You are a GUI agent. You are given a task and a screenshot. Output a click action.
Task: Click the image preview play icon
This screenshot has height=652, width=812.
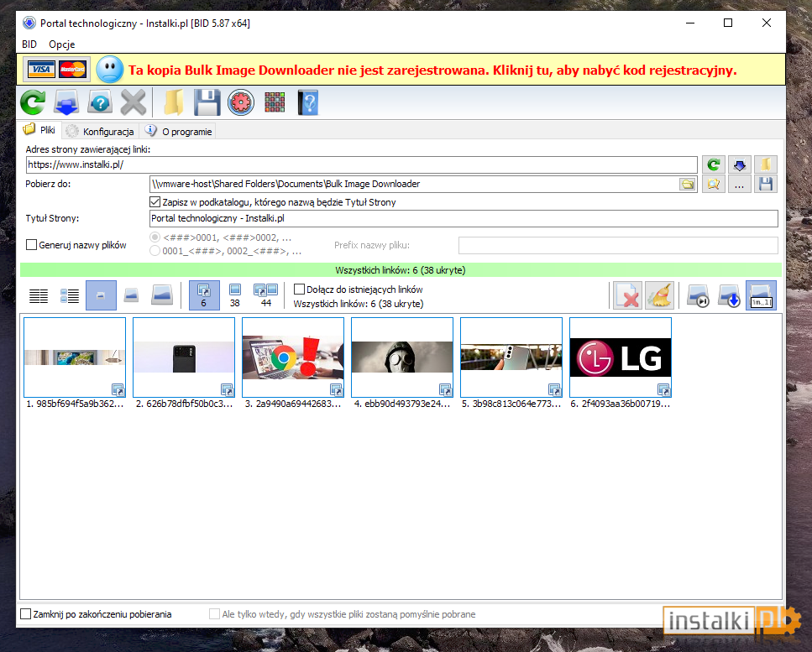click(698, 295)
